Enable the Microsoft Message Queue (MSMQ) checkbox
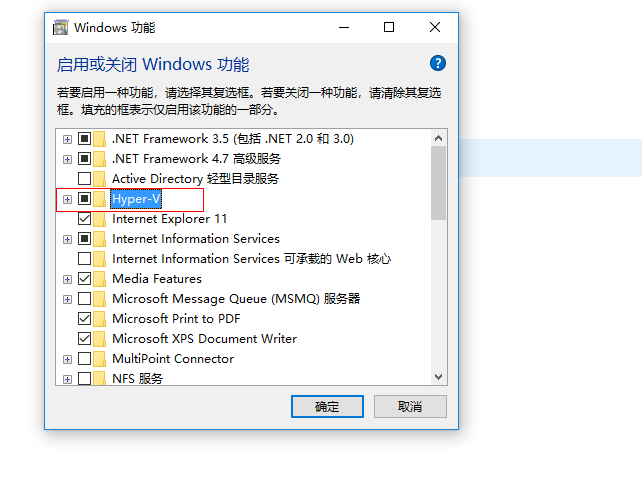 pos(84,299)
